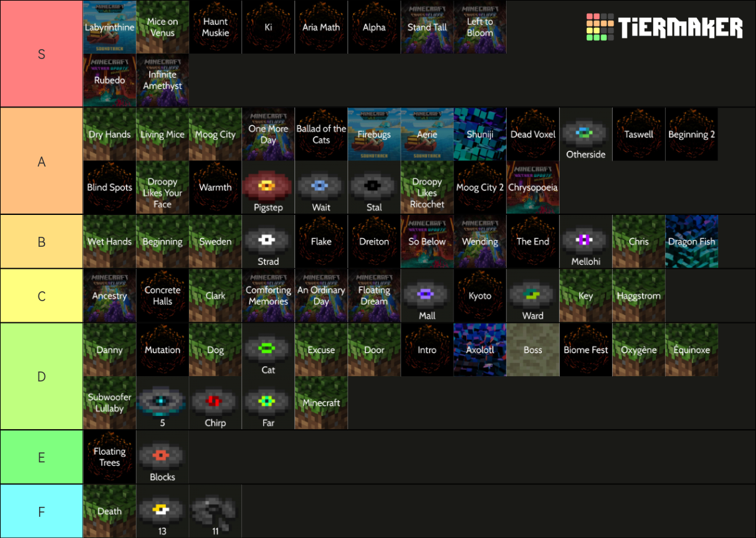Select the red S tier label

(41, 54)
